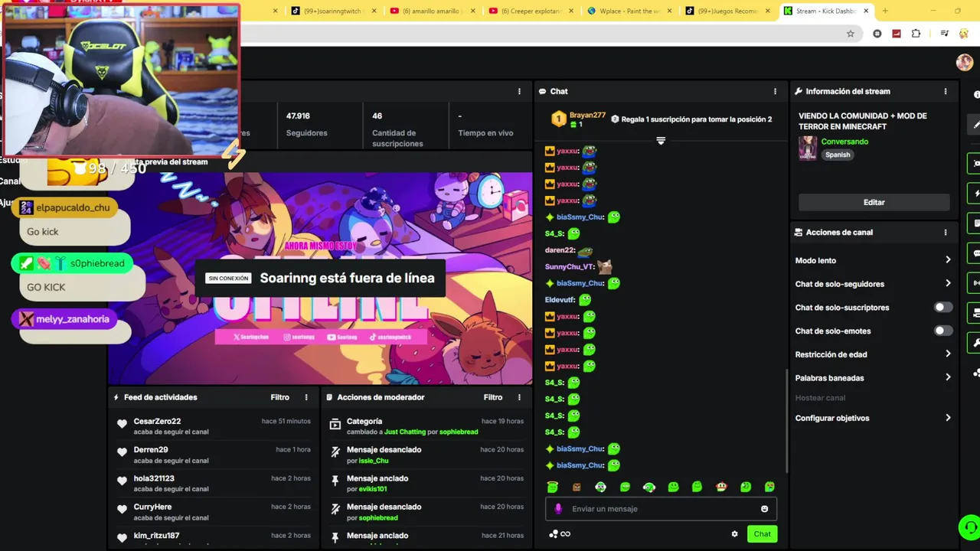Open Filtro in Acciones de moderador
The width and height of the screenshot is (980, 551).
coord(492,397)
